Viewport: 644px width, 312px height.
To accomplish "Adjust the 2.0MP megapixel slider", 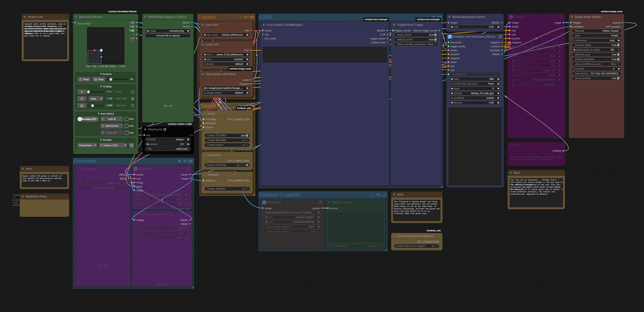I will click(x=96, y=106).
